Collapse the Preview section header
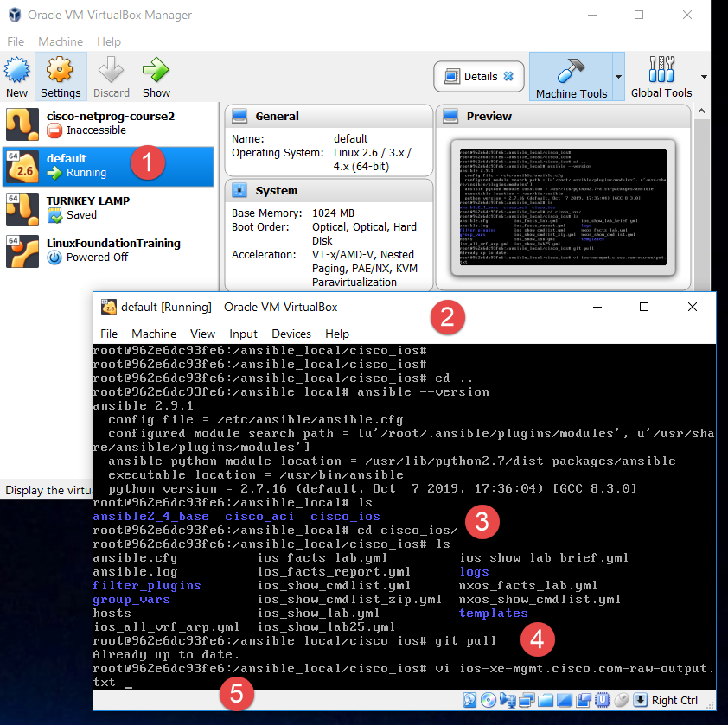 [x=563, y=116]
